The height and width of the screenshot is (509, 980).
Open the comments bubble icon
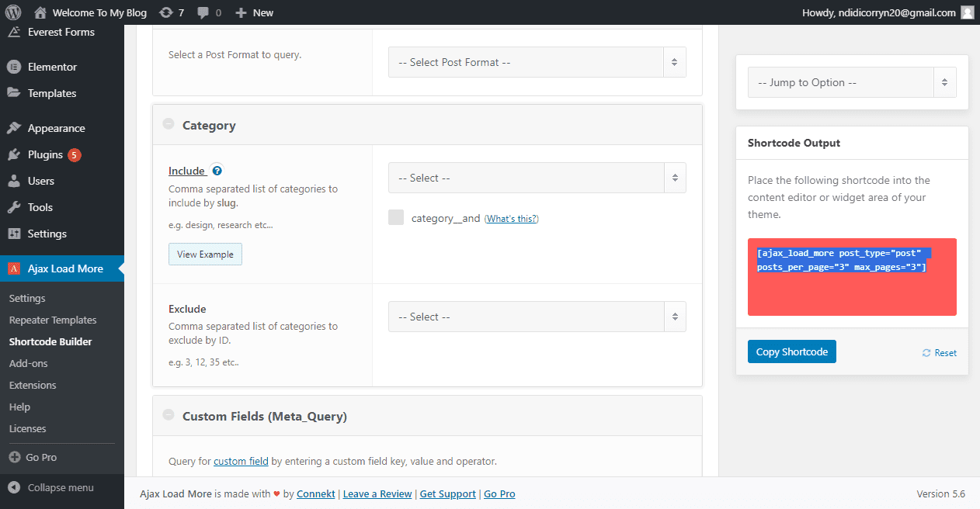(203, 12)
